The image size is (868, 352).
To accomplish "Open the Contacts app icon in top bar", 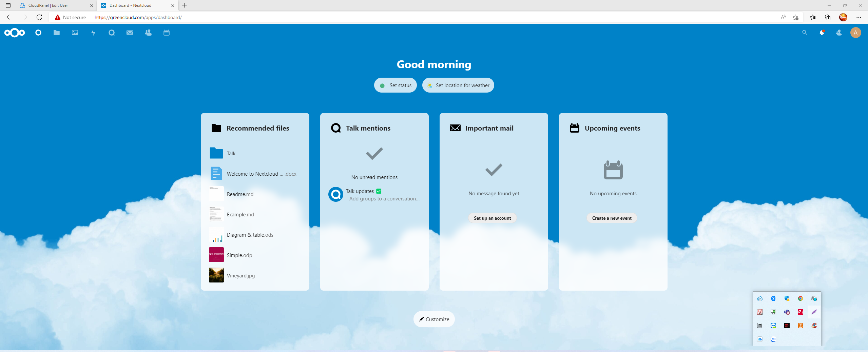I will [148, 33].
